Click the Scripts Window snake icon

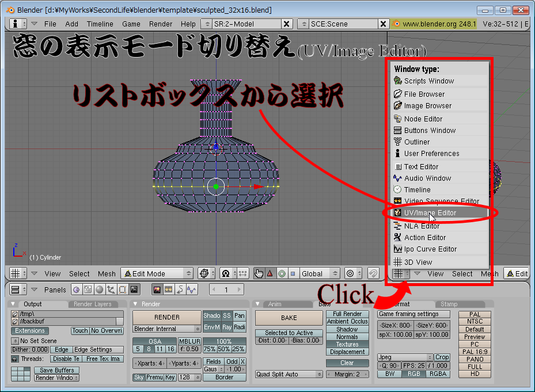(397, 81)
